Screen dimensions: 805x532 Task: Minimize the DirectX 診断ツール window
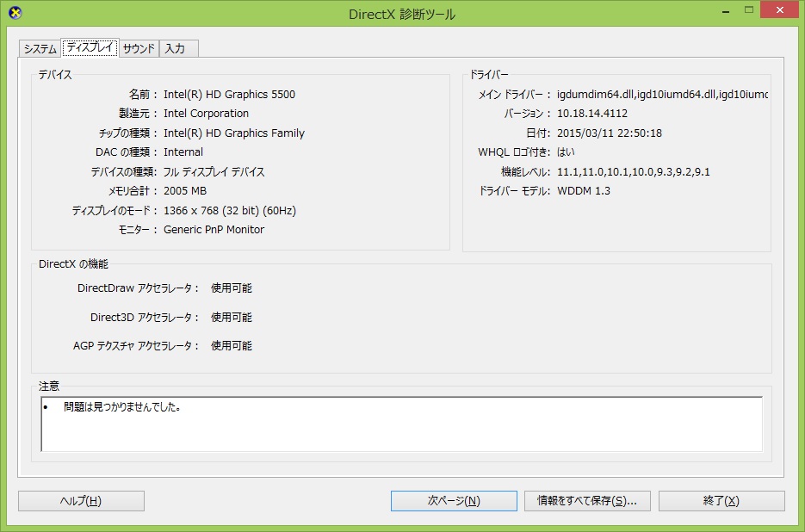point(726,11)
